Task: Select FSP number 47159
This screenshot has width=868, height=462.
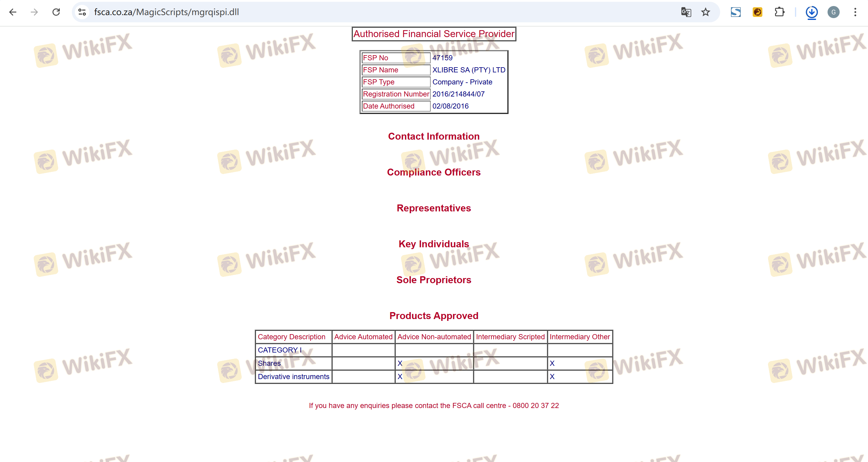Action: point(442,58)
